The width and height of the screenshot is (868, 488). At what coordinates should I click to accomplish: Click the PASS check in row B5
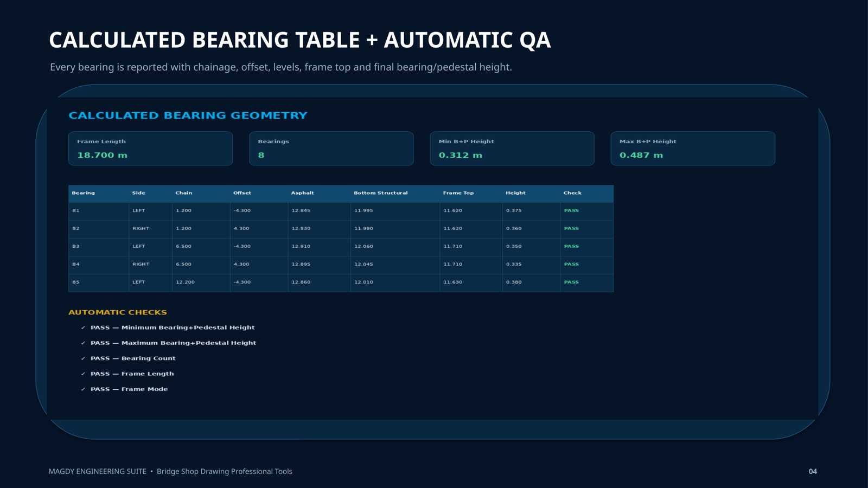tap(571, 282)
